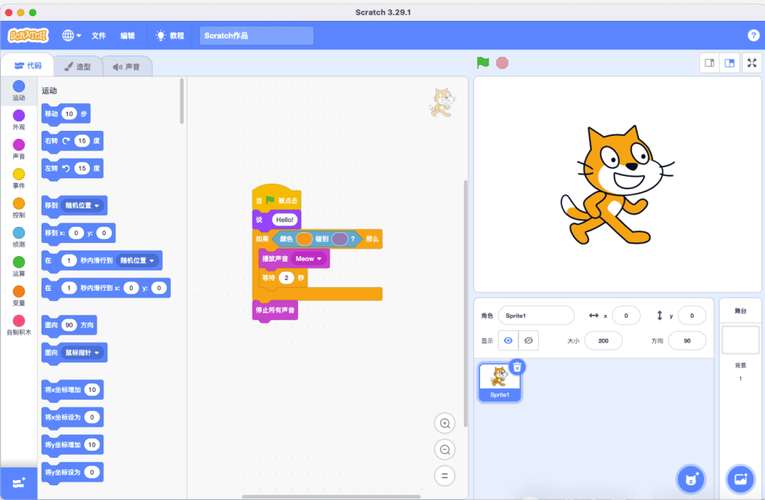Open the help question mark icon
This screenshot has width=765, height=500.
click(x=753, y=35)
